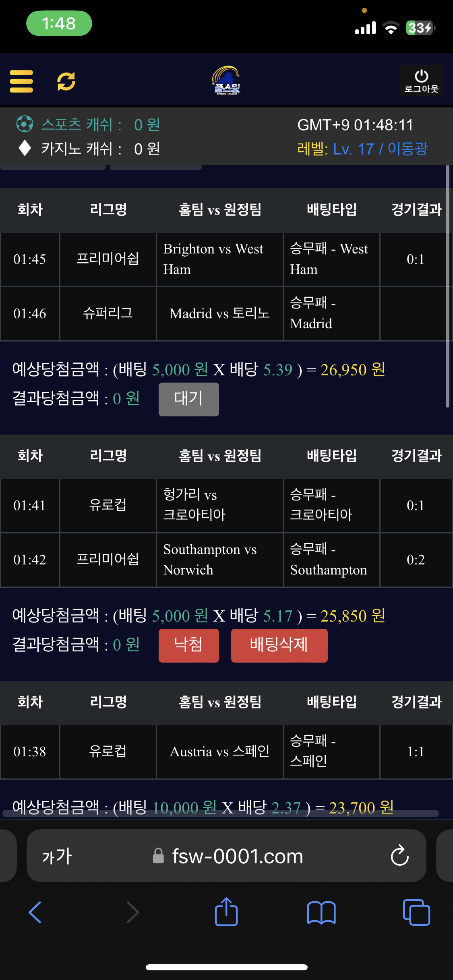453x980 pixels.
Task: Tap the site logo in header
Action: click(226, 80)
